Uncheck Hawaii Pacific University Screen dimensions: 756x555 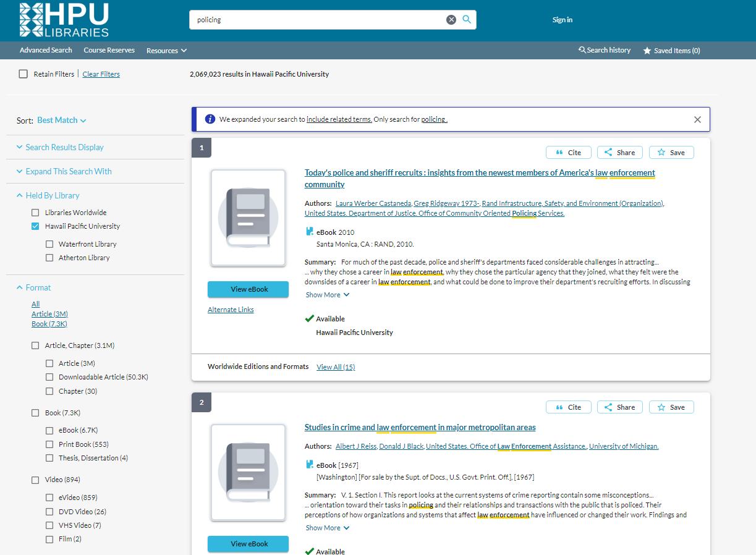[35, 226]
